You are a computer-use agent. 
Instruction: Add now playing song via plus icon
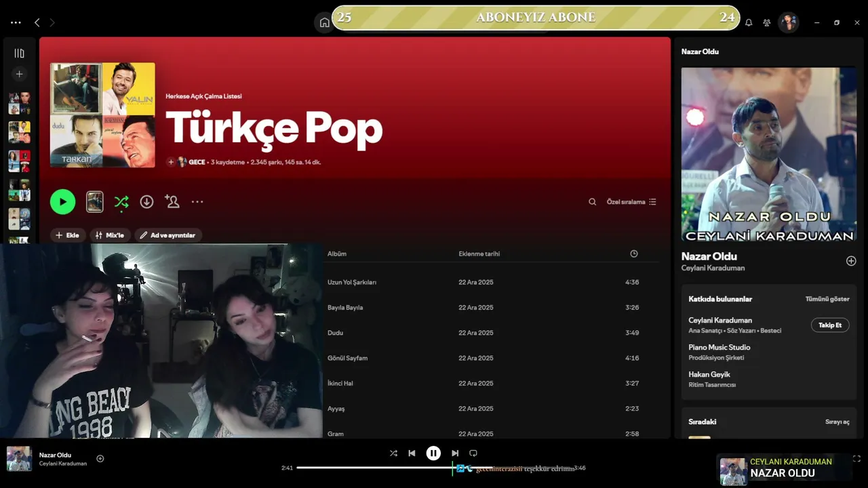pyautogui.click(x=100, y=459)
